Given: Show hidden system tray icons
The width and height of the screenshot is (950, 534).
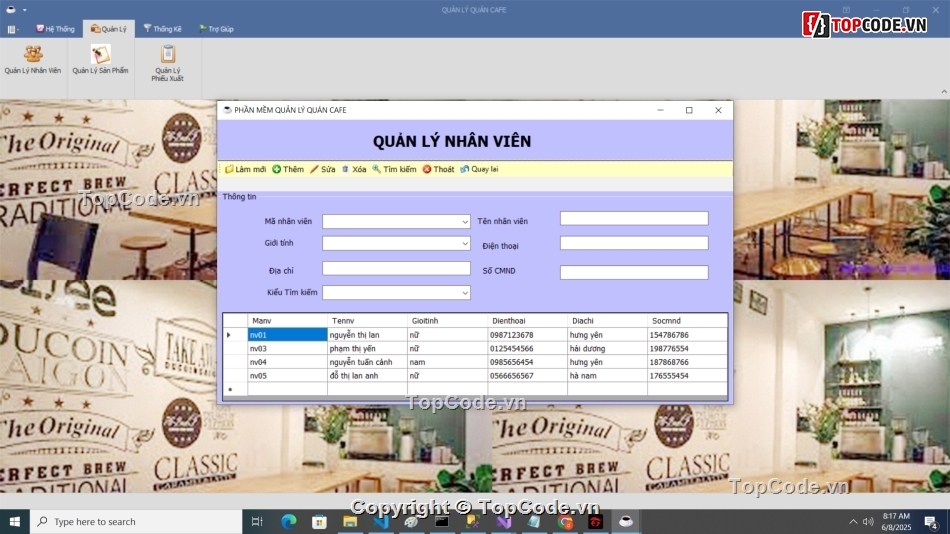Looking at the screenshot, I should (x=853, y=521).
